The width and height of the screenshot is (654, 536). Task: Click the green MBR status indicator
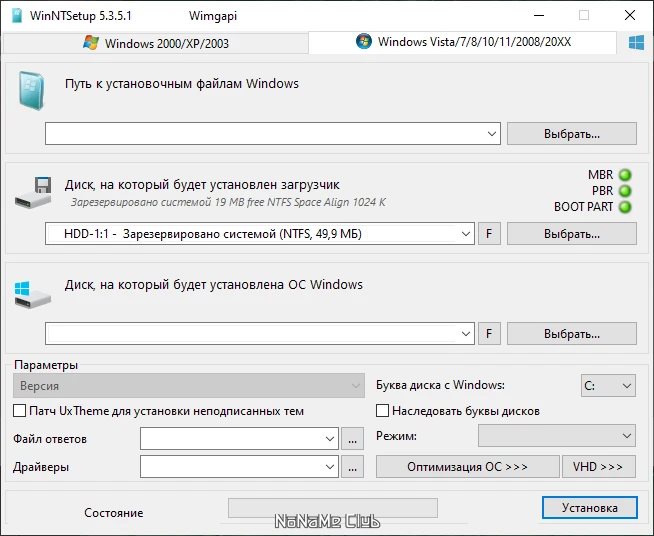click(625, 175)
